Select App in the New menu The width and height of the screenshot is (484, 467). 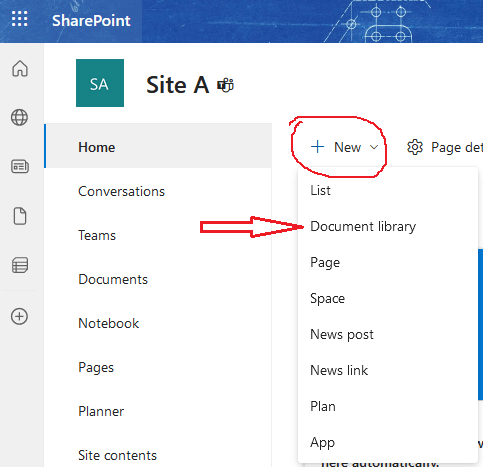pyautogui.click(x=322, y=443)
